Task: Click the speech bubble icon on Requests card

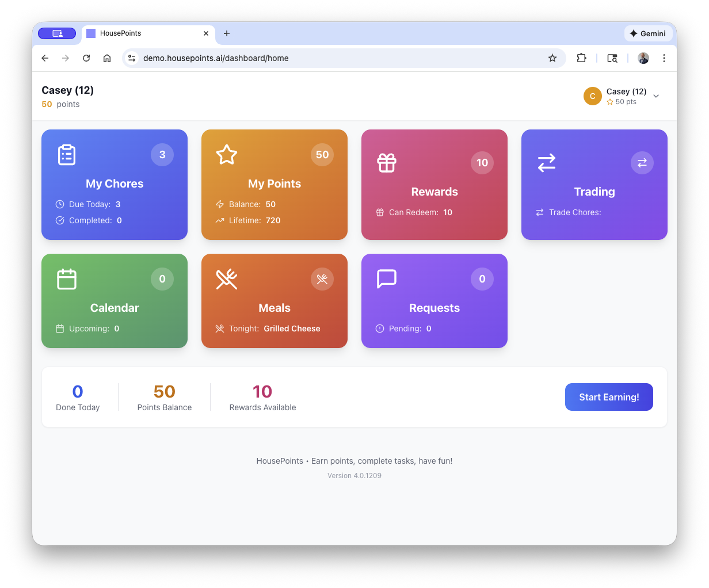Action: pyautogui.click(x=387, y=279)
